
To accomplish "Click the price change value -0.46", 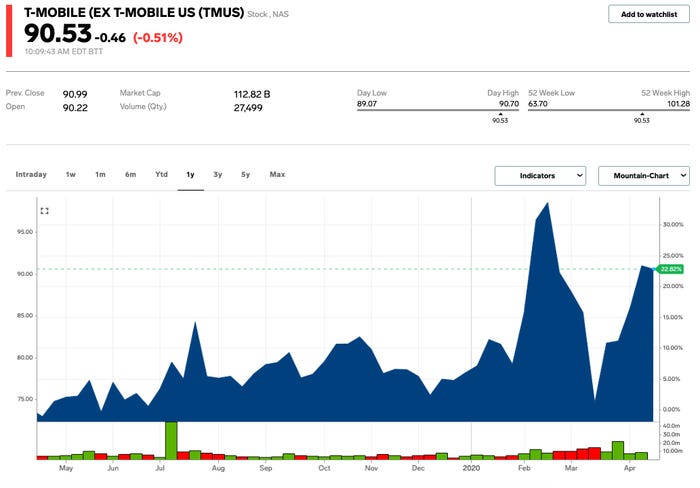I will [x=110, y=38].
